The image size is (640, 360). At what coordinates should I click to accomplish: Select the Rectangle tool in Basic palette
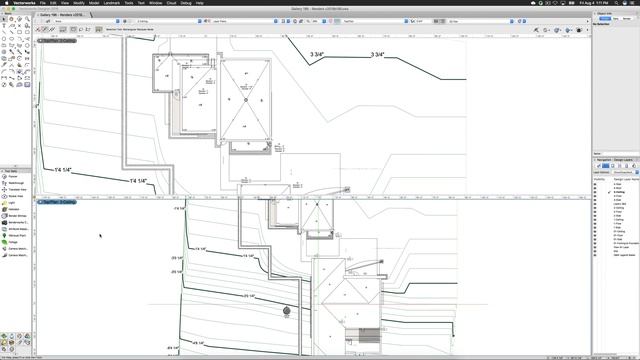pyautogui.click(x=19, y=32)
